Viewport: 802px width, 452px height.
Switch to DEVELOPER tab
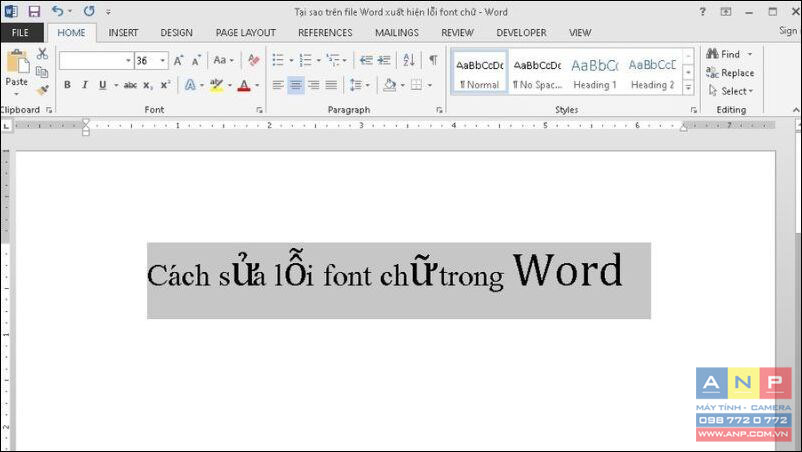pos(521,33)
